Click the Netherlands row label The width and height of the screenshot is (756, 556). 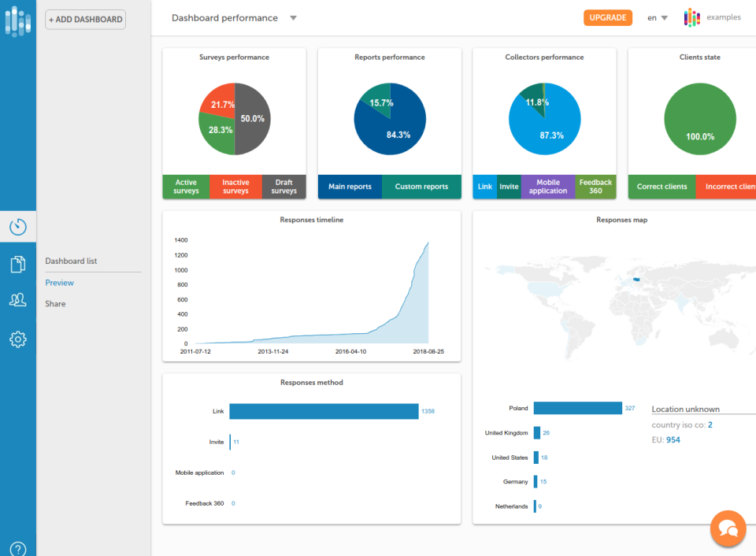pos(512,506)
